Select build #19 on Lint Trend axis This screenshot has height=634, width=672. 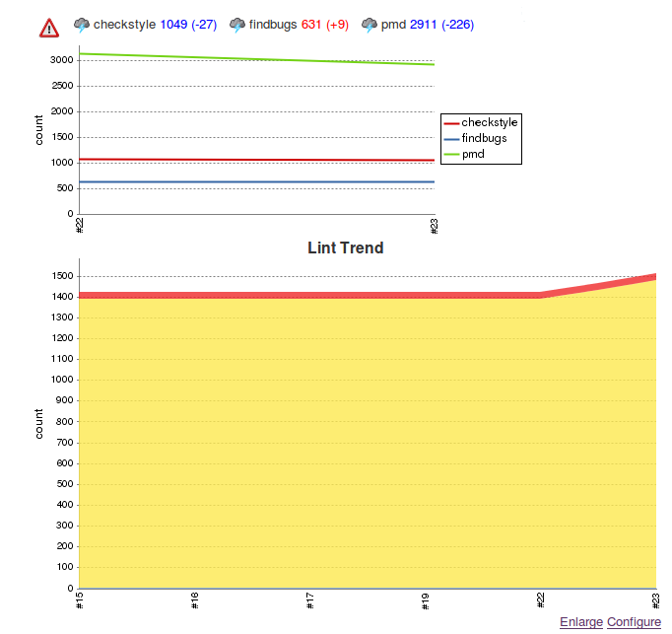[425, 601]
